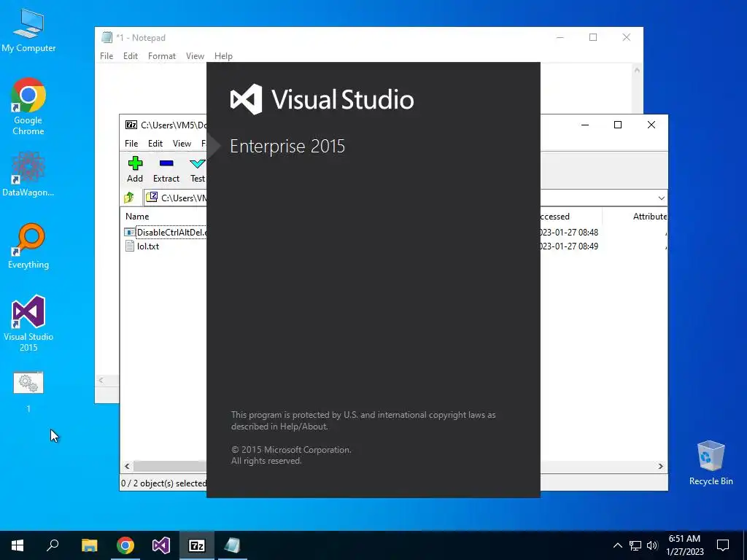Click the Notepad vertical scrollbar up arrow
The width and height of the screenshot is (747, 560).
tap(637, 70)
